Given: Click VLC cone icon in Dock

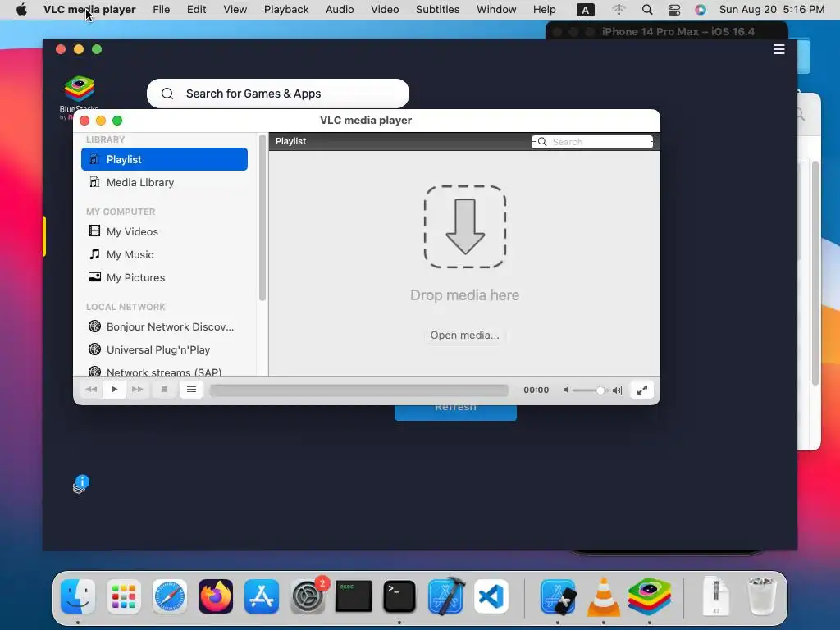Looking at the screenshot, I should tap(603, 596).
